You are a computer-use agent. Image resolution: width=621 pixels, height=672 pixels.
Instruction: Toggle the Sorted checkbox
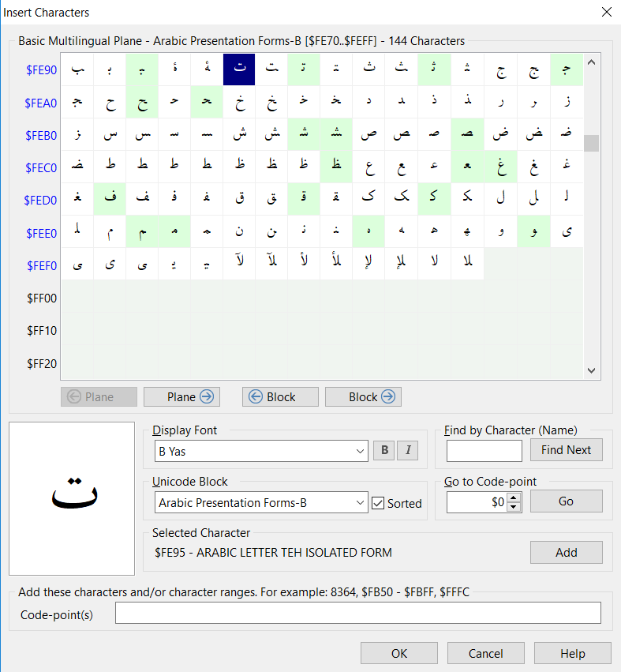[x=378, y=503]
